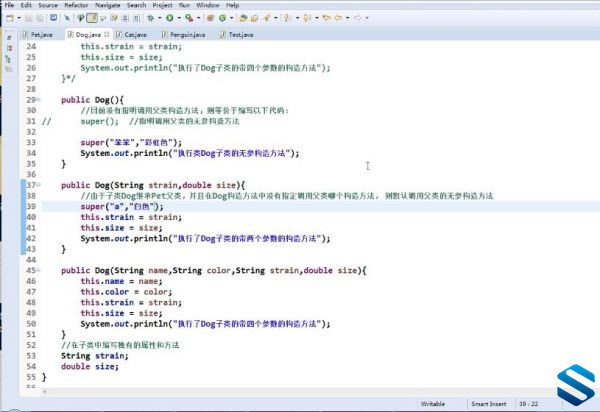Open the Refactor menu
The width and height of the screenshot is (600, 412).
pos(76,5)
